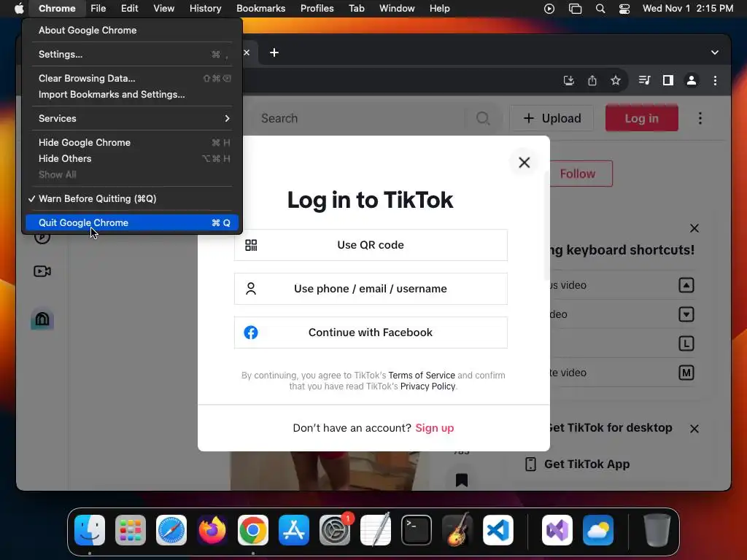Screen dimensions: 747x560
Task: Click the bookmark icon under the video
Action: tap(462, 480)
